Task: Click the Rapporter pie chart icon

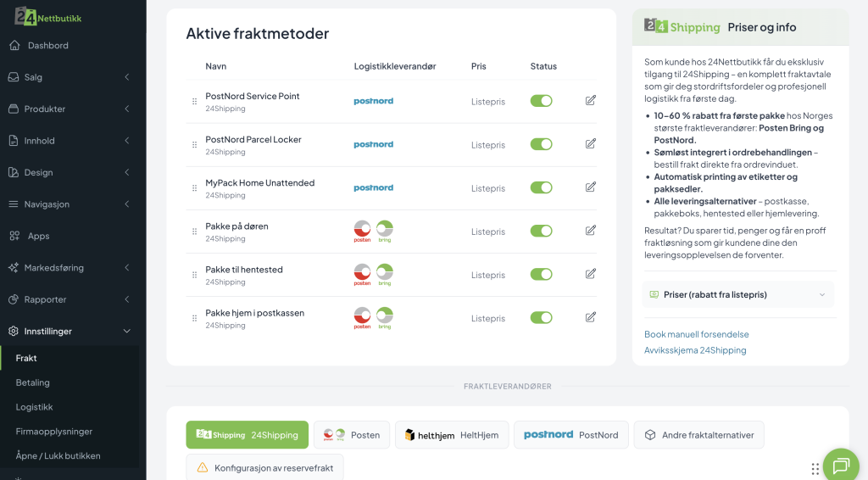Action: click(x=14, y=299)
